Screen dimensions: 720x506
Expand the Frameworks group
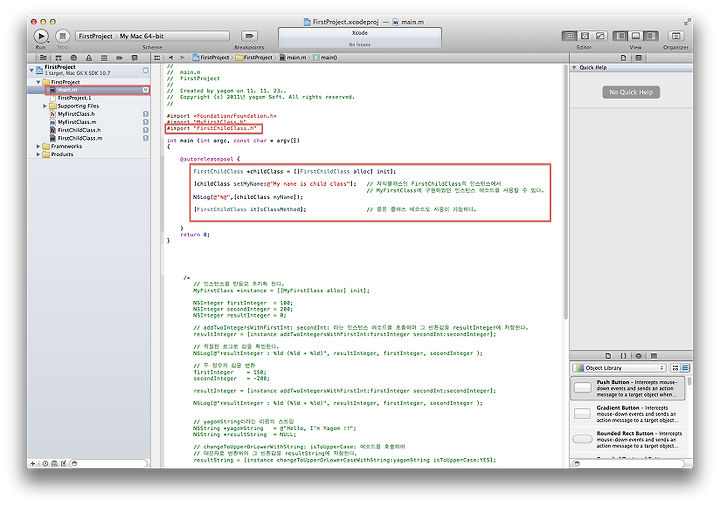tap(39, 146)
